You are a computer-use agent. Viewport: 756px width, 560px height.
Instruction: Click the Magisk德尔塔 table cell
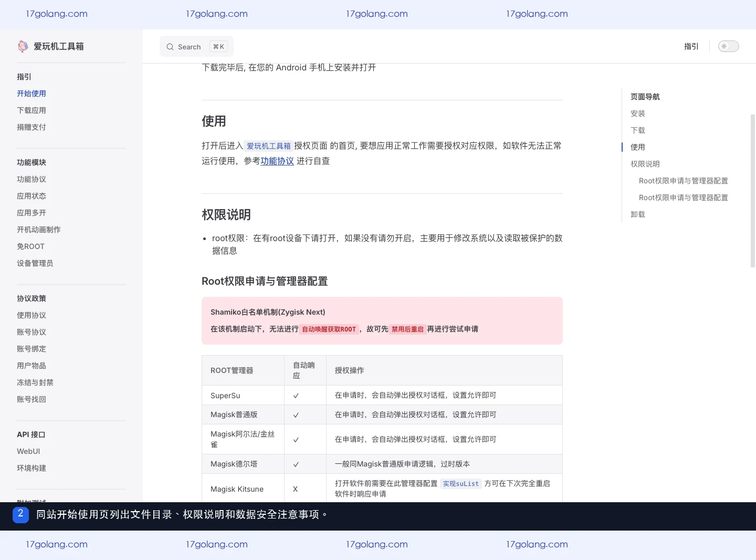243,464
